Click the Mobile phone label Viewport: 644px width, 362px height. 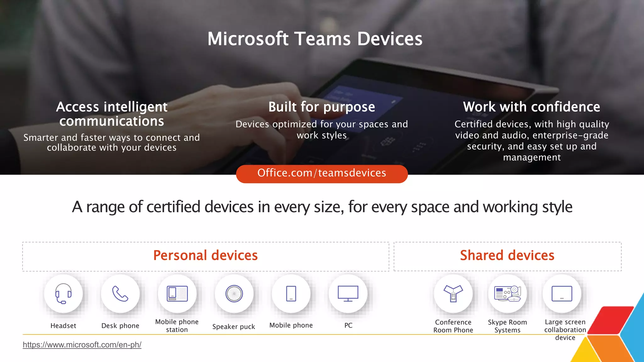pos(291,326)
